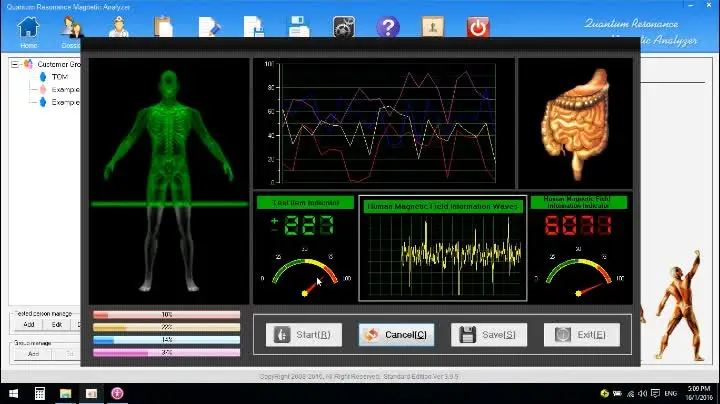Click the Start(R) button
Screen dimensions: 720x404
click(x=304, y=335)
